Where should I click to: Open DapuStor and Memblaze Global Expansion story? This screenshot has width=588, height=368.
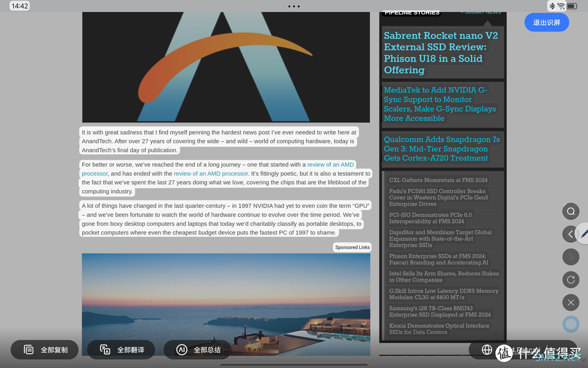pyautogui.click(x=440, y=239)
